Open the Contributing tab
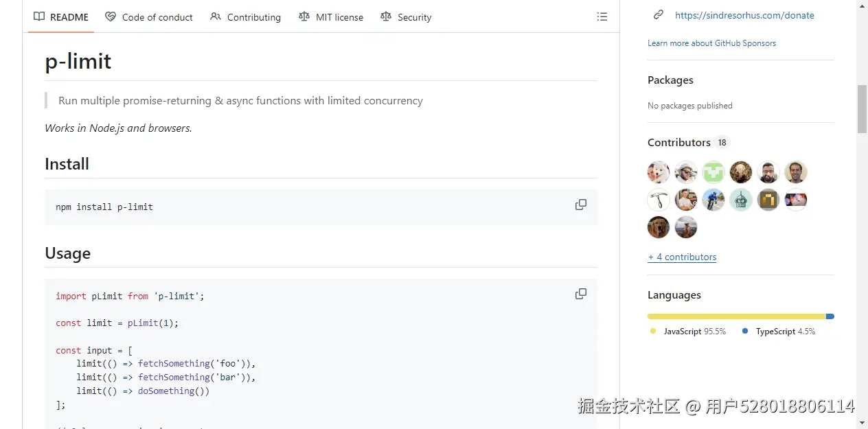 point(245,16)
